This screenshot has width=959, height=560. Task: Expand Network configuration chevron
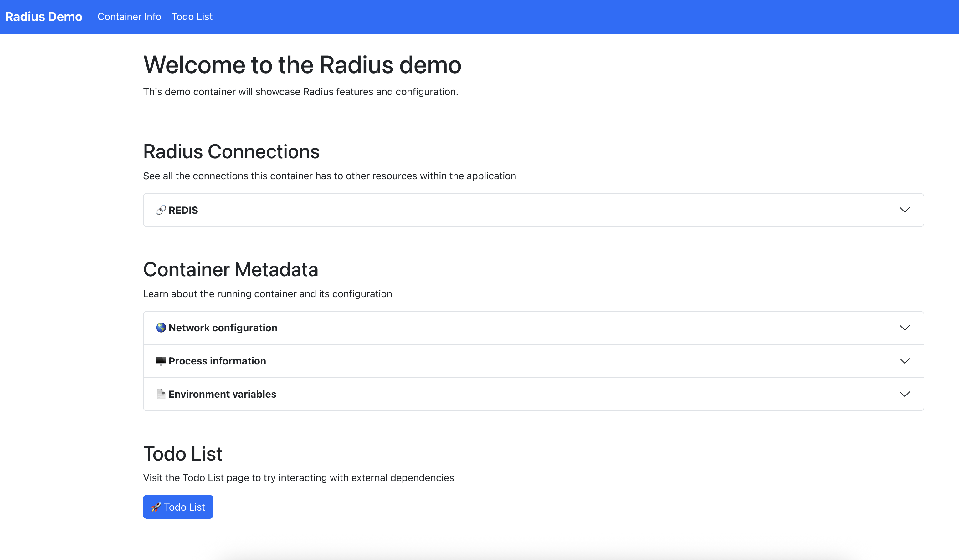(905, 328)
